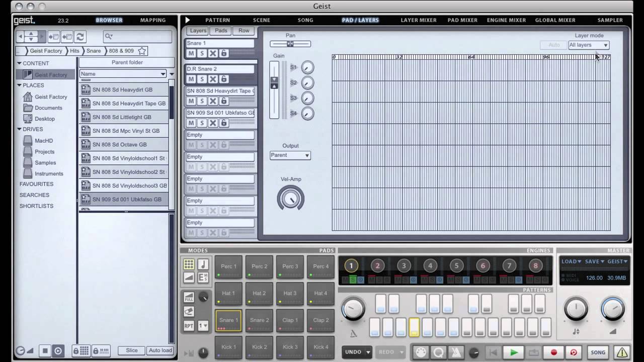This screenshot has width=644, height=362.
Task: Select the pad grid mode icon
Action: tap(189, 264)
